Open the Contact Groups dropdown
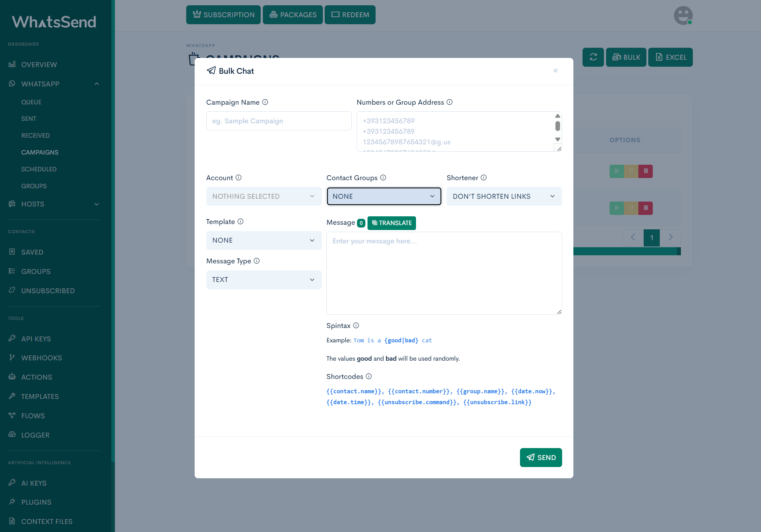The image size is (761, 532). pos(384,196)
